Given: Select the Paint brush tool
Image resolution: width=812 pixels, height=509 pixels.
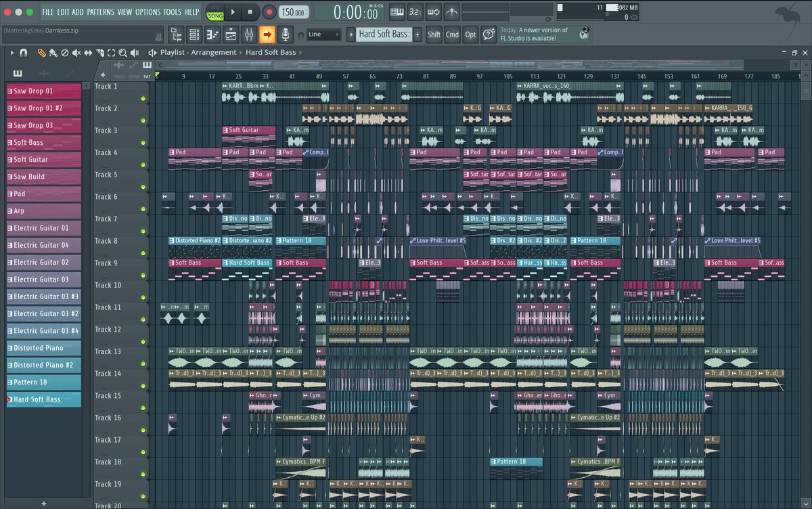Looking at the screenshot, I should (53, 52).
